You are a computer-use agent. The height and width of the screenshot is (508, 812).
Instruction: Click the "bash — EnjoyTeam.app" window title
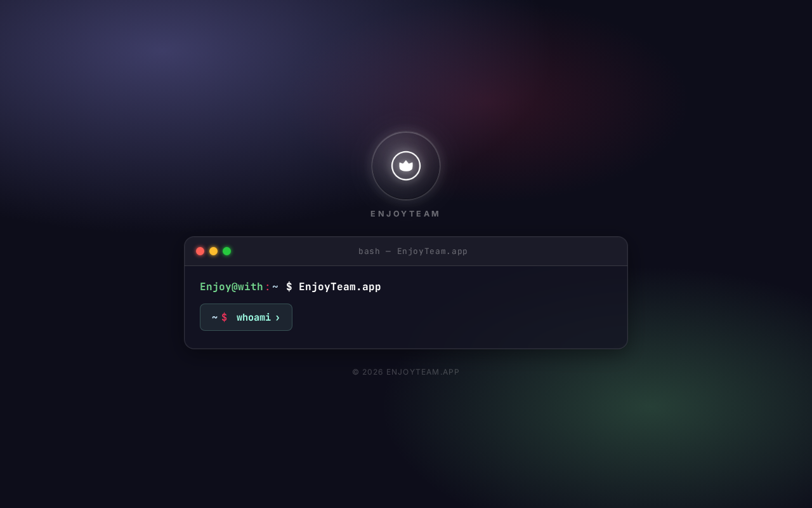[x=413, y=251]
